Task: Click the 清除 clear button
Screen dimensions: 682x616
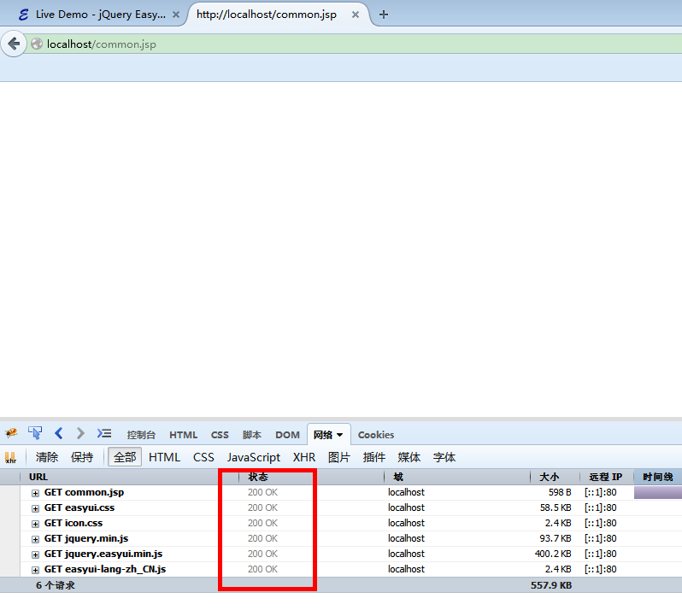Action: click(47, 458)
